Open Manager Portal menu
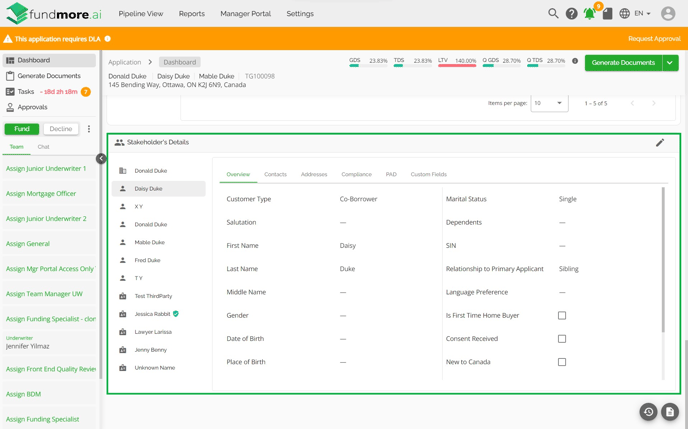Image resolution: width=688 pixels, height=429 pixels. point(245,14)
